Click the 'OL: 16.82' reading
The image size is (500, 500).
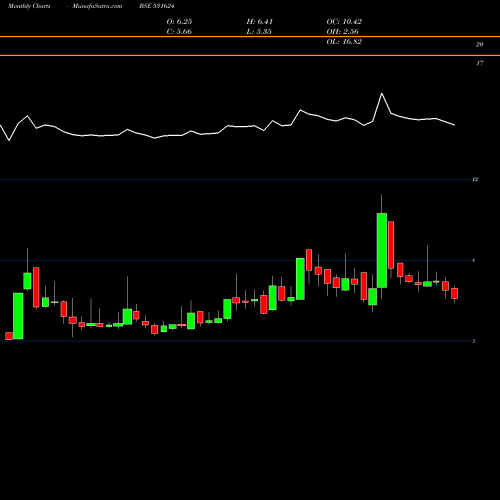pos(344,42)
